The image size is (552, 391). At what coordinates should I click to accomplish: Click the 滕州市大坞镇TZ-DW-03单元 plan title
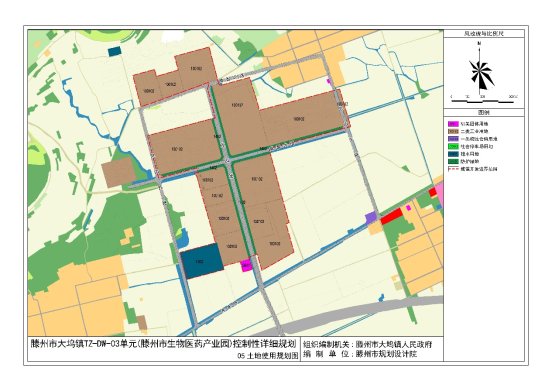pyautogui.click(x=164, y=343)
